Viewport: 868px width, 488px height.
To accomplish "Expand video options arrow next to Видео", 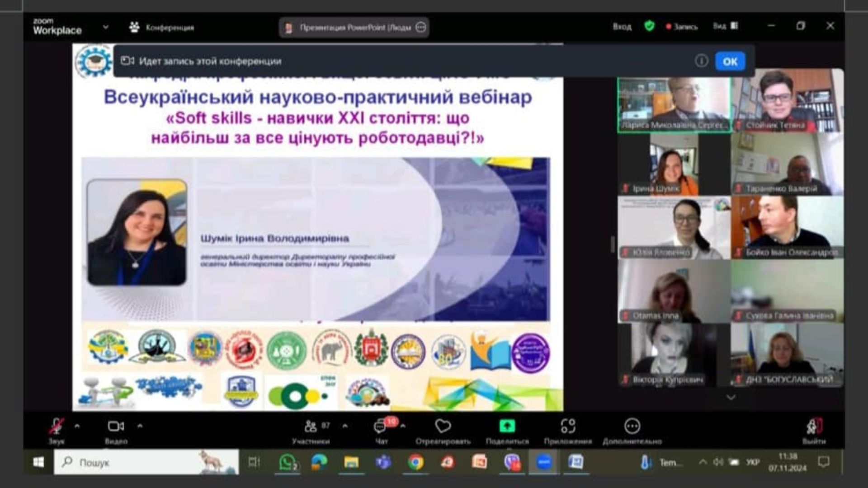I will [x=140, y=426].
